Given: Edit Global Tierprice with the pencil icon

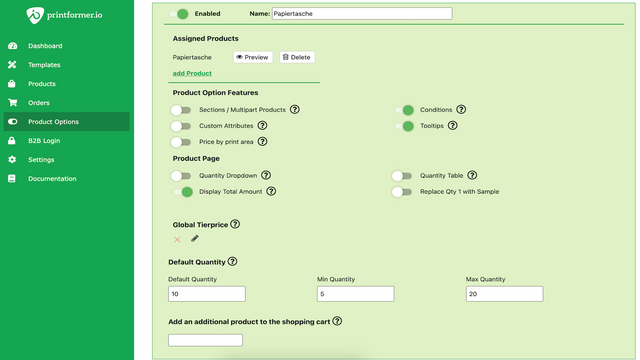Looking at the screenshot, I should [195, 238].
